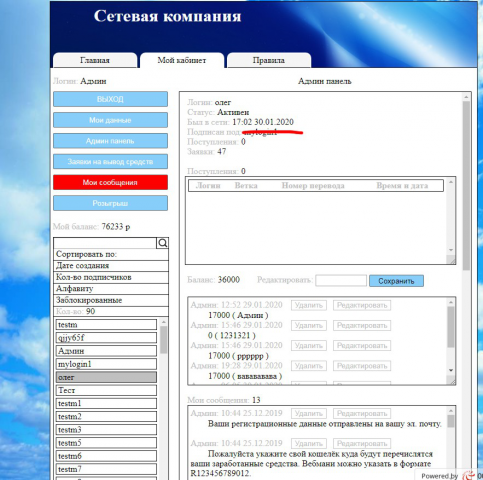This screenshot has width=483, height=480.
Task: Select user testm5 in the list
Action: pos(106,443)
